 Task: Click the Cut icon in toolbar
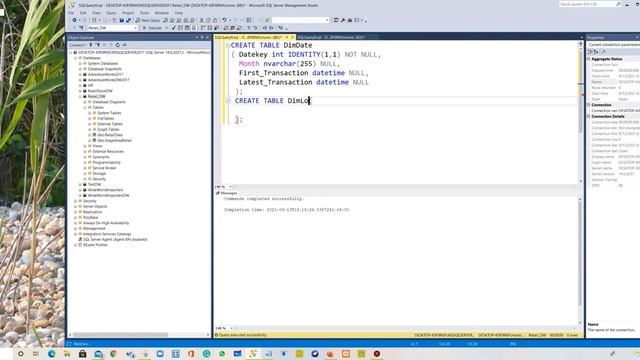tap(201, 20)
